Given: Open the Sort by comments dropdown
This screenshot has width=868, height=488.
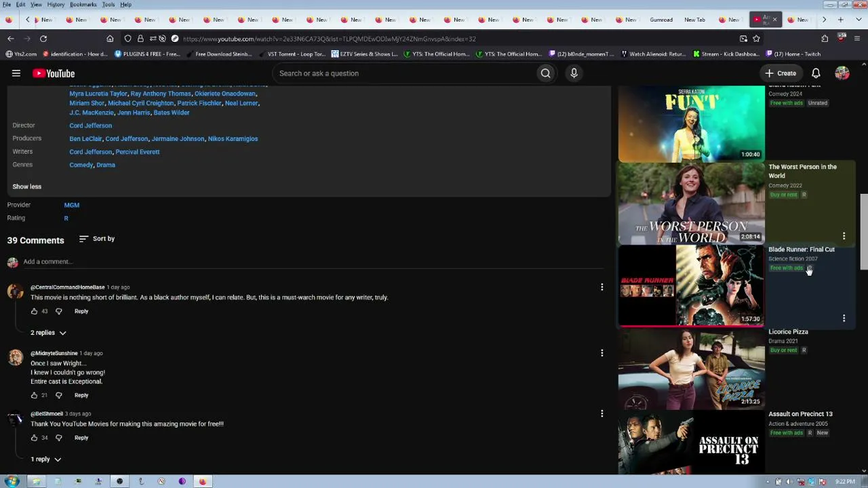Looking at the screenshot, I should point(97,239).
